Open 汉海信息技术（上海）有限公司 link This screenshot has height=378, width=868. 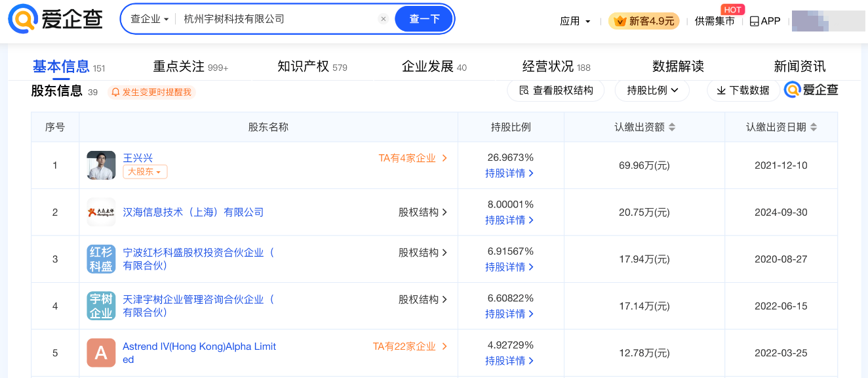[x=193, y=212]
